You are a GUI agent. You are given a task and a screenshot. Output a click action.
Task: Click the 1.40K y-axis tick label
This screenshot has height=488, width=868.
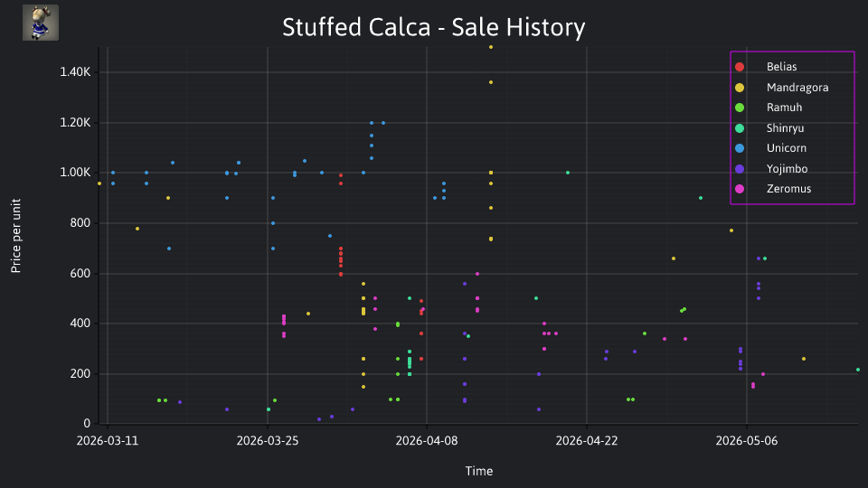75,72
